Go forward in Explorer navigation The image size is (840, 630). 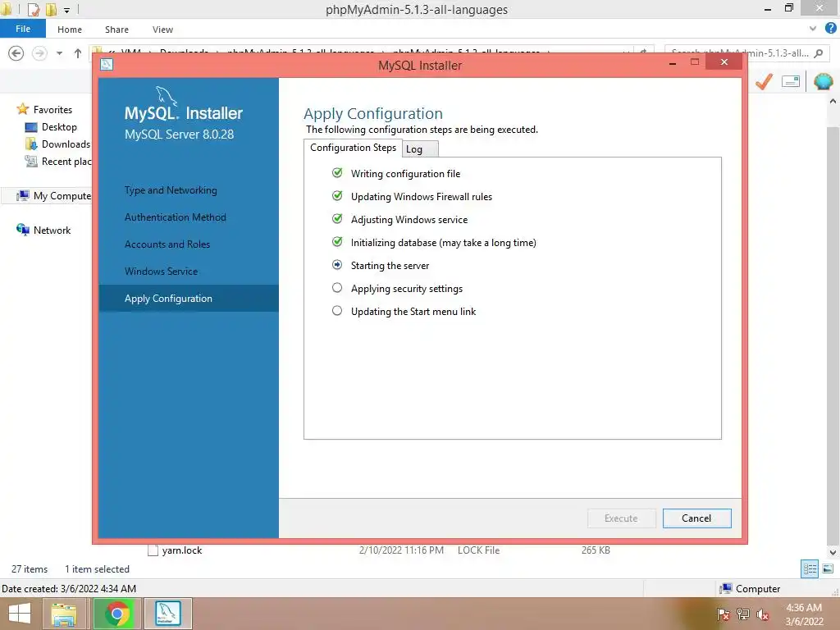coord(39,53)
